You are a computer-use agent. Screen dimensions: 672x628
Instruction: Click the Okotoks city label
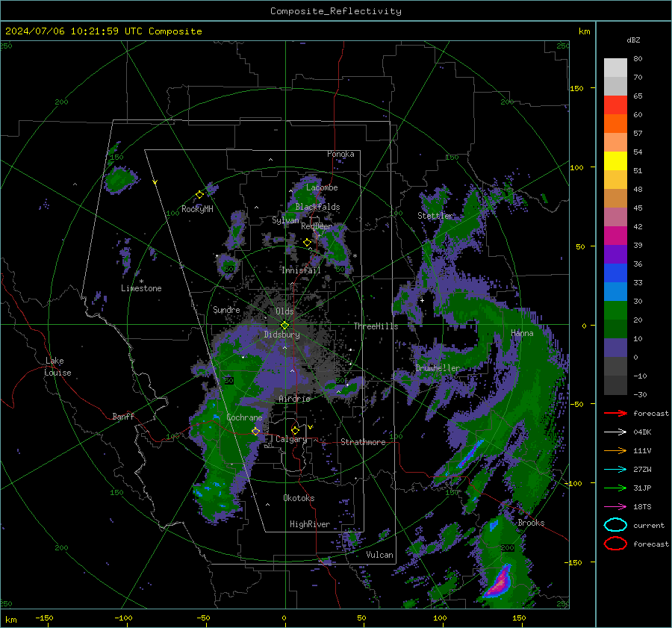click(299, 498)
